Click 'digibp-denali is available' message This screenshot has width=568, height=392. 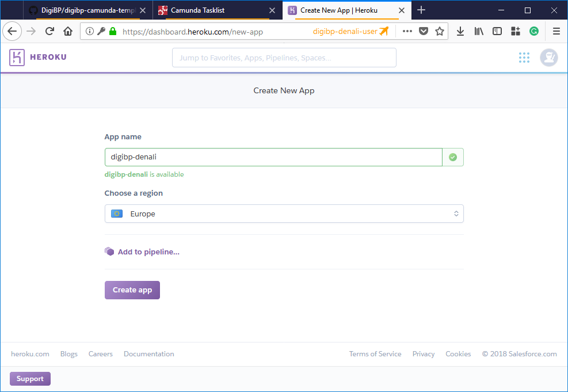click(x=144, y=174)
